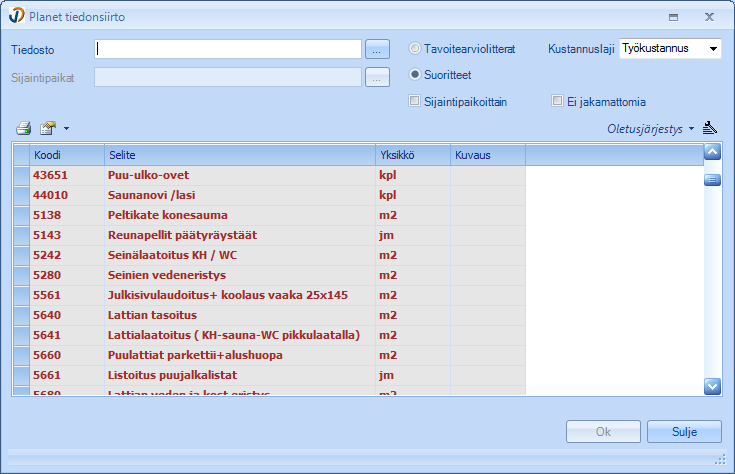Maximize the Planet tiedonsiirto window
Image resolution: width=735 pixels, height=474 pixels.
(673, 17)
